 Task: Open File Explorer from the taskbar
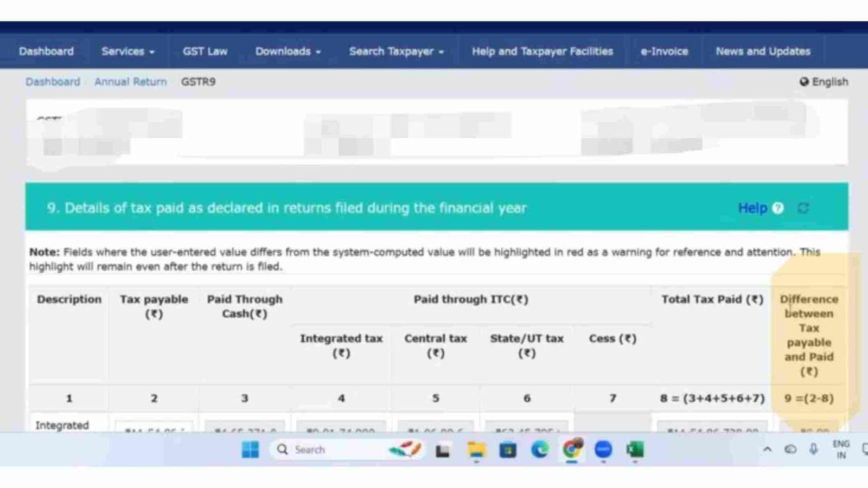pos(476,450)
